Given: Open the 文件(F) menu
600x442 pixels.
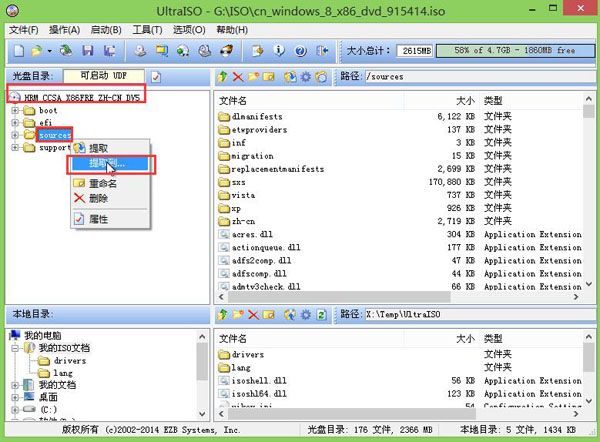Looking at the screenshot, I should click(24, 30).
